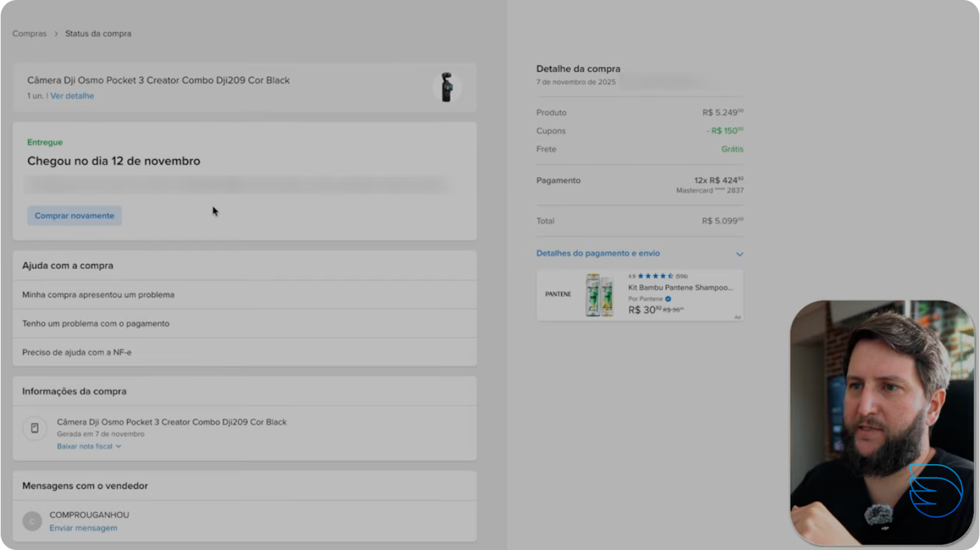Viewport: 980px width, 550px height.
Task: Click the Pantene brand logo in the ad
Action: tap(558, 294)
